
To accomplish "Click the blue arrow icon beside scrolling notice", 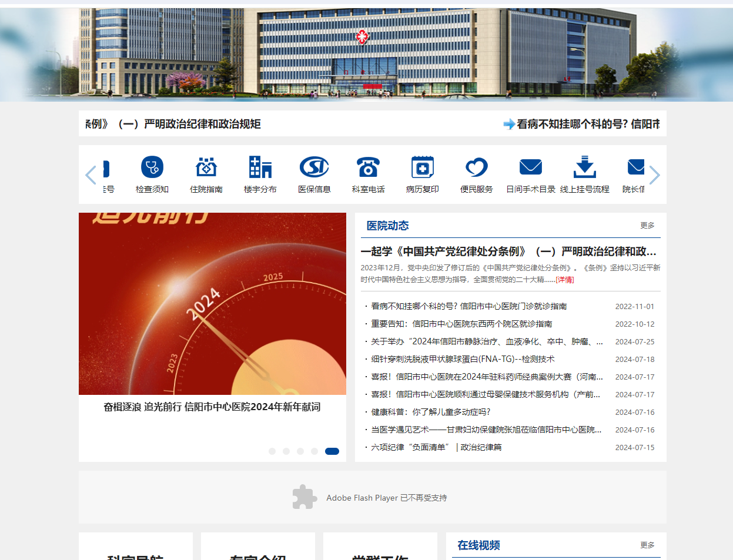I will [x=509, y=124].
